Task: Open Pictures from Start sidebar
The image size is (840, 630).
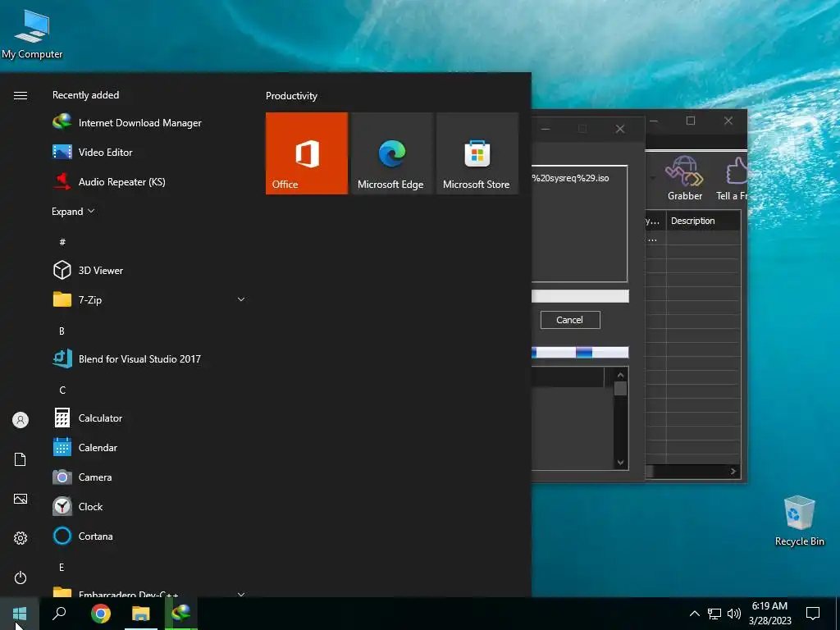Action: point(21,499)
